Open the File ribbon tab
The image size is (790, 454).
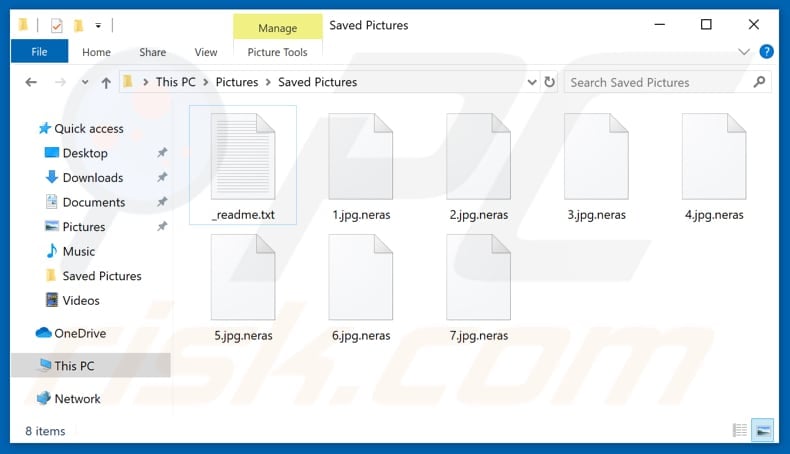point(39,52)
